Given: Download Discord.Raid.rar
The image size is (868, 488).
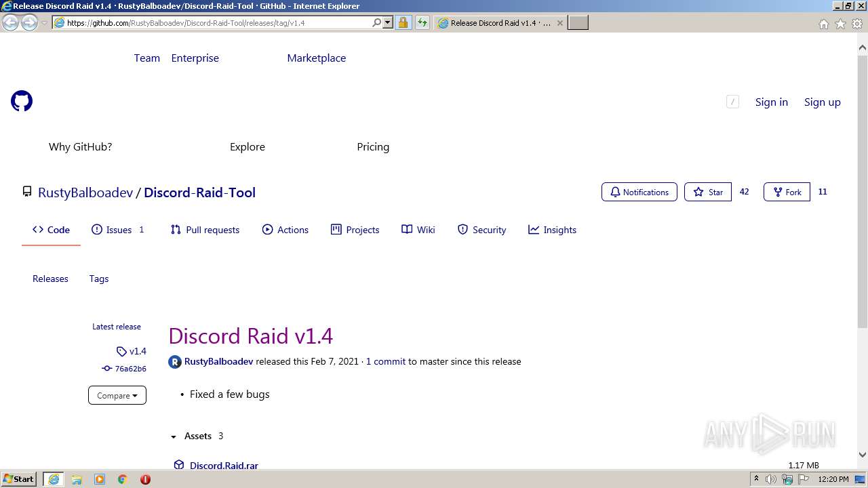Looking at the screenshot, I should coord(224,466).
